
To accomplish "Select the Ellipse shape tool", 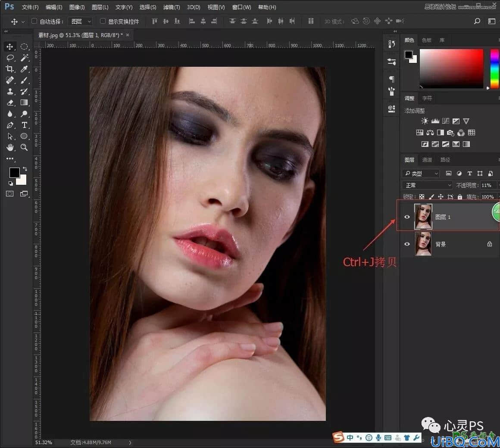I will [24, 136].
